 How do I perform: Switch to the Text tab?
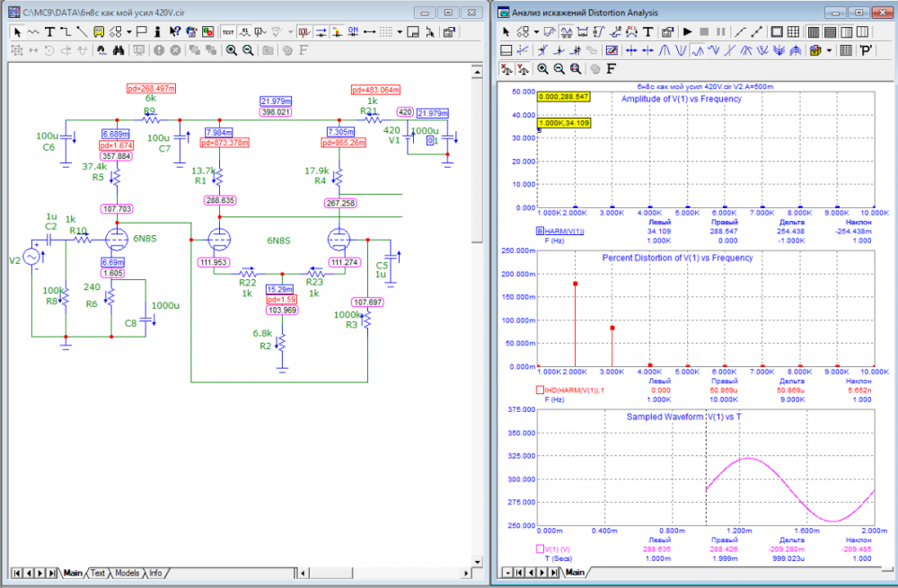click(x=98, y=573)
